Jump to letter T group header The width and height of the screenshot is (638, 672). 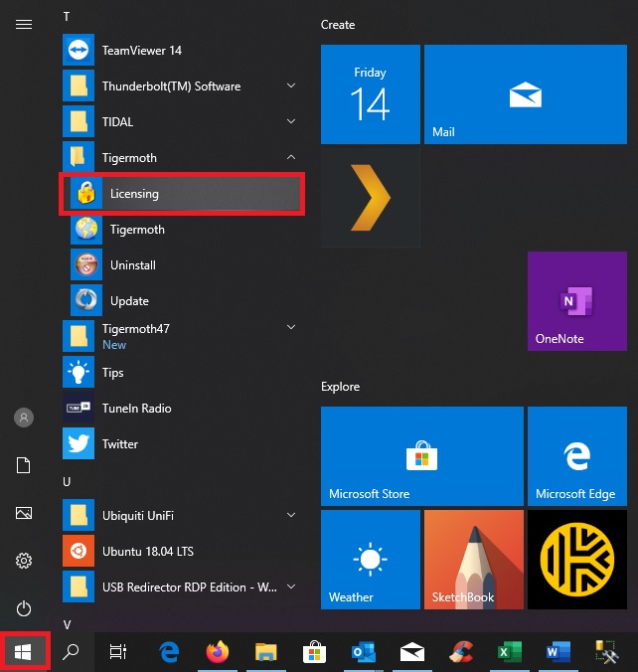[67, 17]
